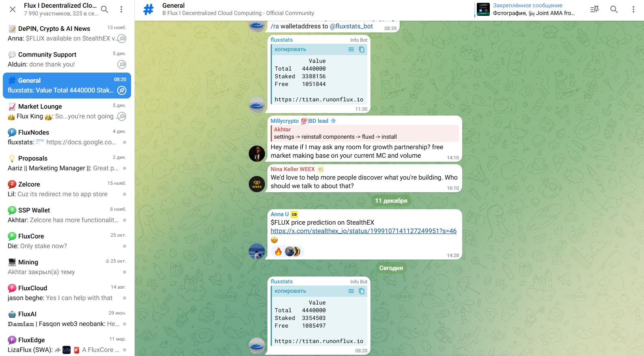This screenshot has height=356, width=644.
Task: Click the fire reaction on Anna's message
Action: 278,252
